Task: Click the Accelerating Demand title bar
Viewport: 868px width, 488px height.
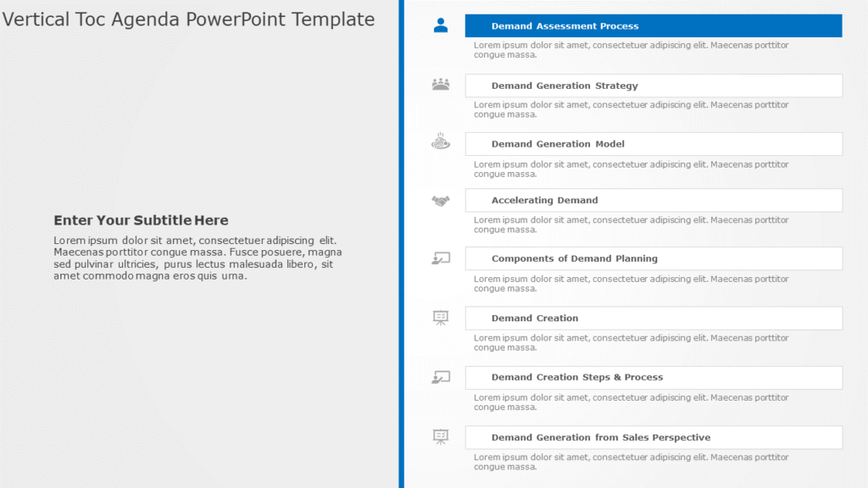Action: pos(653,200)
